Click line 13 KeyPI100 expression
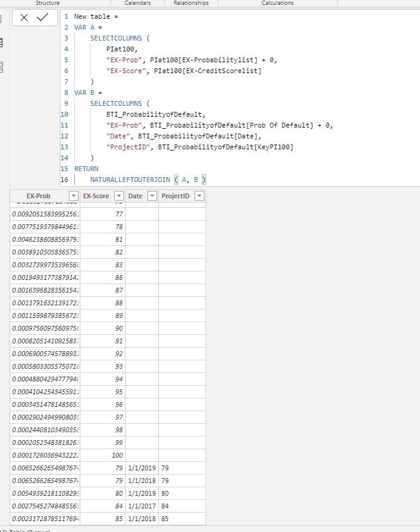This screenshot has height=532, width=420. tap(225, 147)
